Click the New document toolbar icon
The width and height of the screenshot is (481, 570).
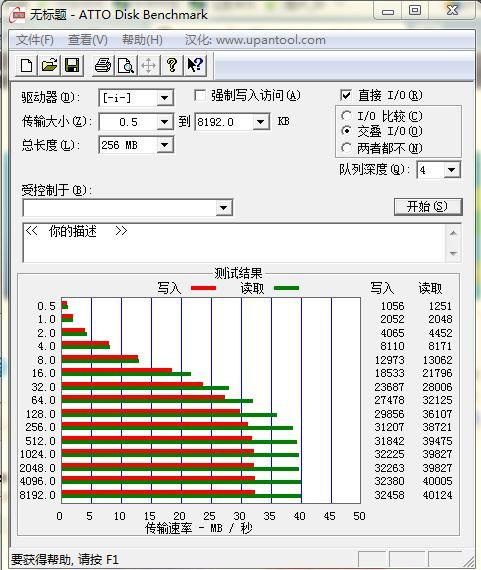click(x=27, y=65)
